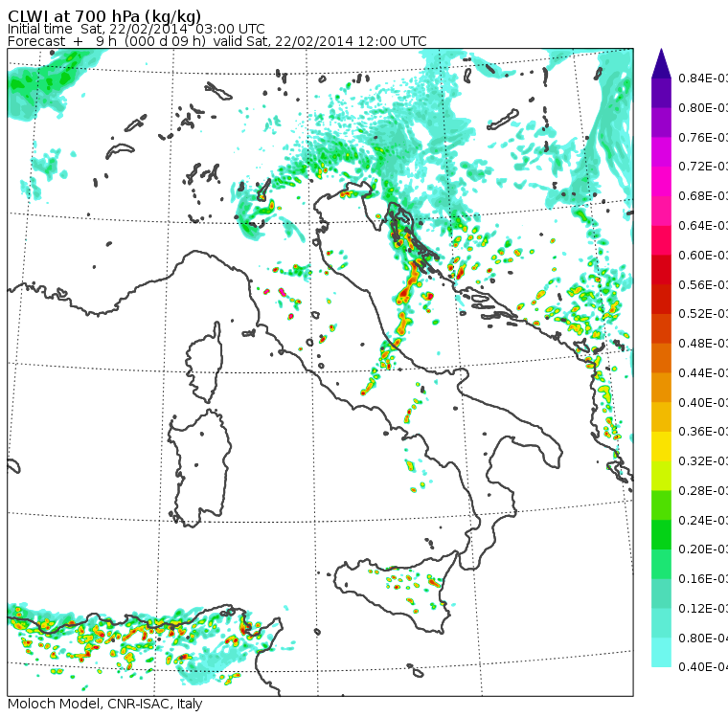Viewport: 728px width, 717px height.
Task: Click the yellow-green swatch between 0.32E-03 and 0.28E-03
Action: tap(662, 476)
